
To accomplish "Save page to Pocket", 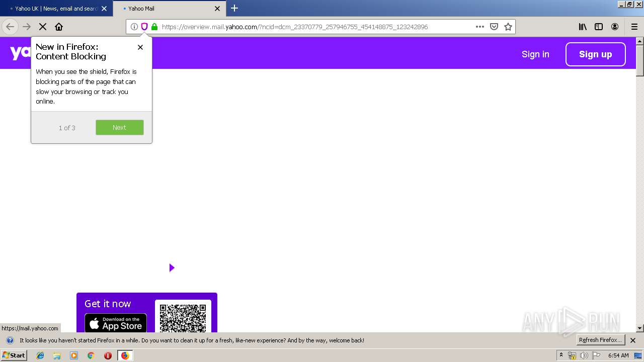I will pos(494,27).
